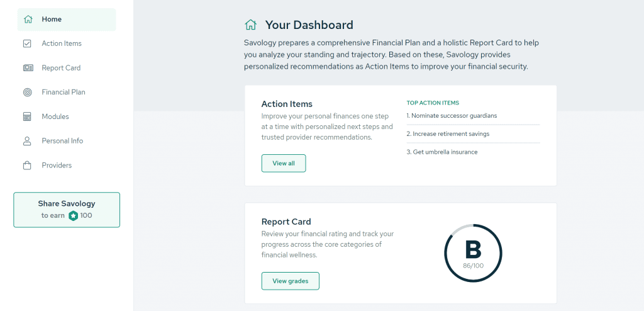Click the View all button
The width and height of the screenshot is (644, 311).
(x=284, y=163)
